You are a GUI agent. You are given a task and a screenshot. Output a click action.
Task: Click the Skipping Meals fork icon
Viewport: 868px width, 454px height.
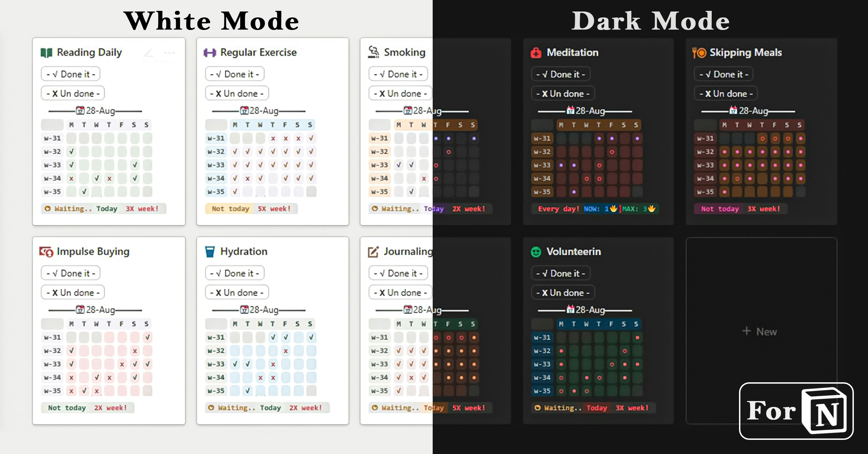click(699, 53)
